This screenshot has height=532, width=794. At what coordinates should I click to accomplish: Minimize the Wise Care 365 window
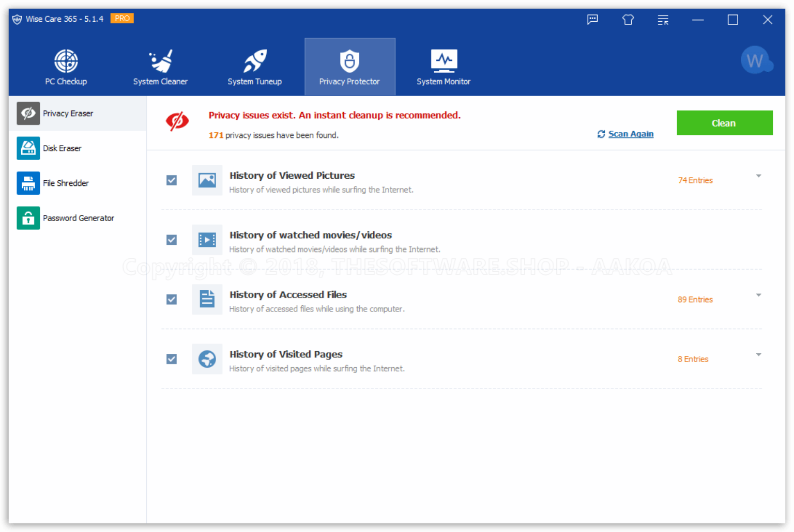[x=698, y=20]
